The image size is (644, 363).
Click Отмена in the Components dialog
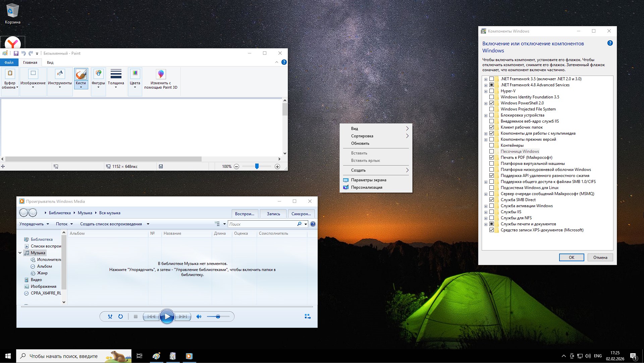(x=600, y=257)
